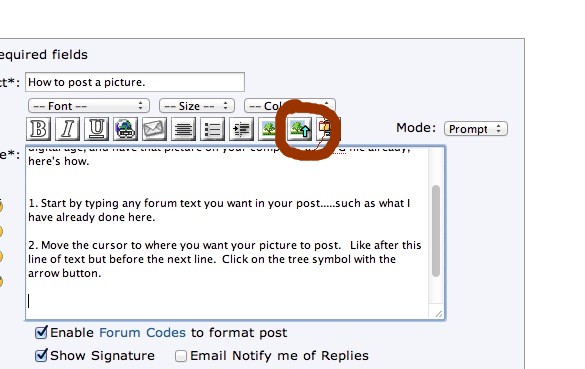Click the center-align text icon

pyautogui.click(x=184, y=129)
